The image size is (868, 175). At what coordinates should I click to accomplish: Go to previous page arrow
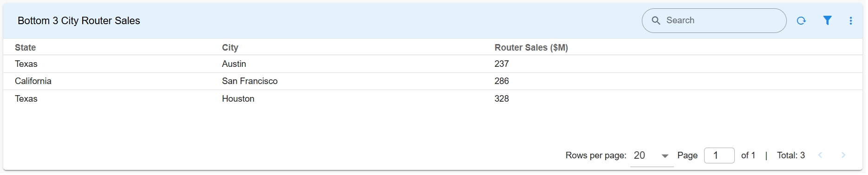820,156
